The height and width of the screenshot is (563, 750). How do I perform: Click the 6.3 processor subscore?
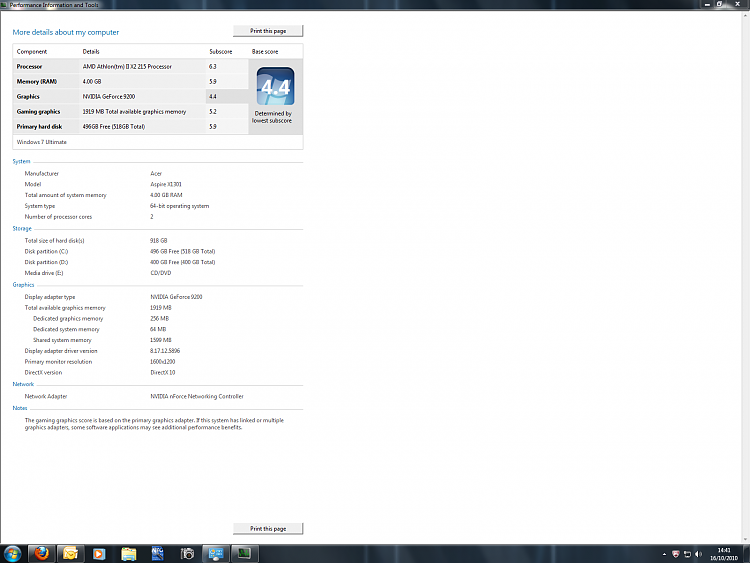coord(212,66)
